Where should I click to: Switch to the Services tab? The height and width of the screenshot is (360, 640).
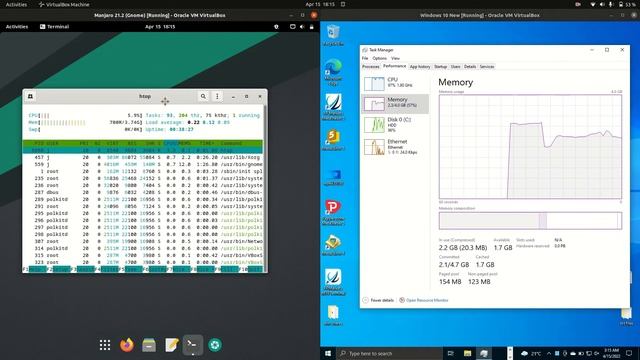pos(487,67)
